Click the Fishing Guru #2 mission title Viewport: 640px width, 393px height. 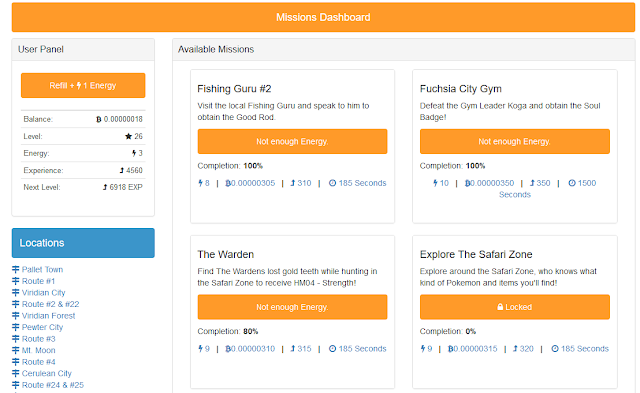pos(234,89)
